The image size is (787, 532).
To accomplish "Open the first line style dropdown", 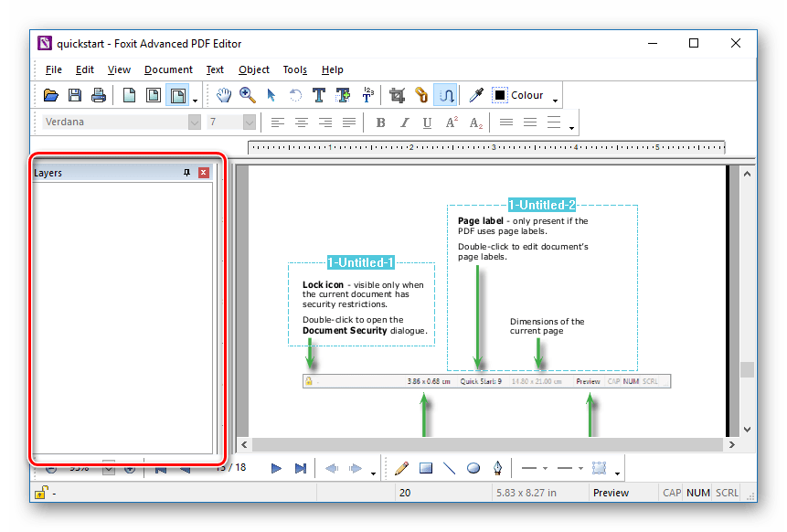I will (x=545, y=468).
